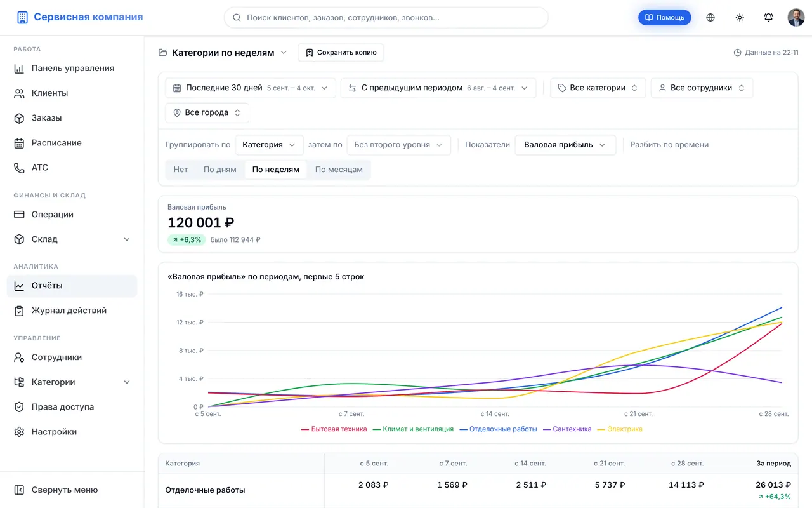
Task: Select the Нет time split option
Action: (181, 170)
